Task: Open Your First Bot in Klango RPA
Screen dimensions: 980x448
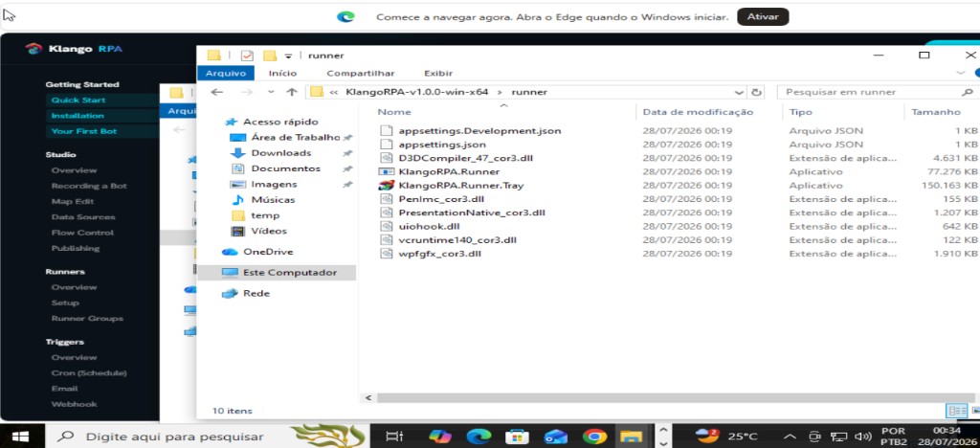Action: pos(84,131)
